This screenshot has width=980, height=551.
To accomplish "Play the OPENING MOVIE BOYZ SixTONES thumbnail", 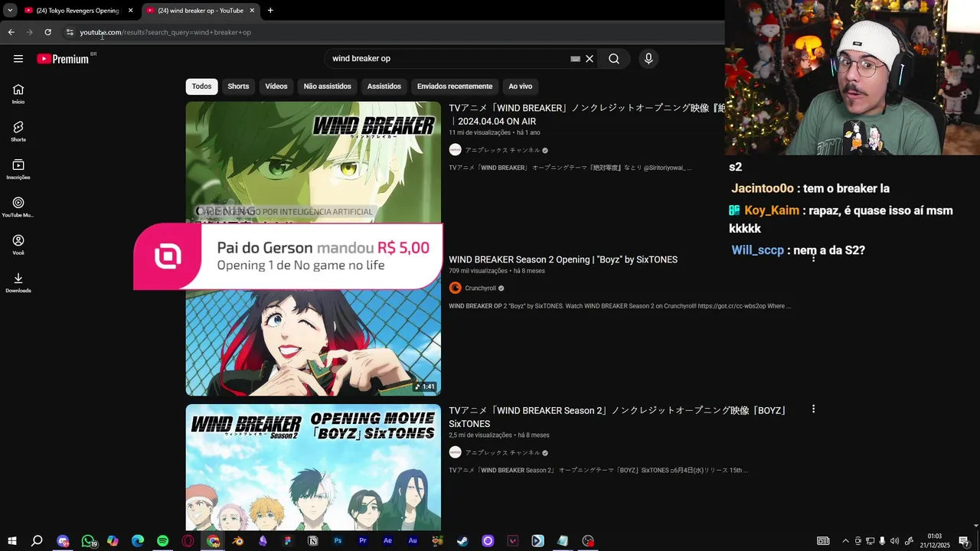I will [x=313, y=467].
